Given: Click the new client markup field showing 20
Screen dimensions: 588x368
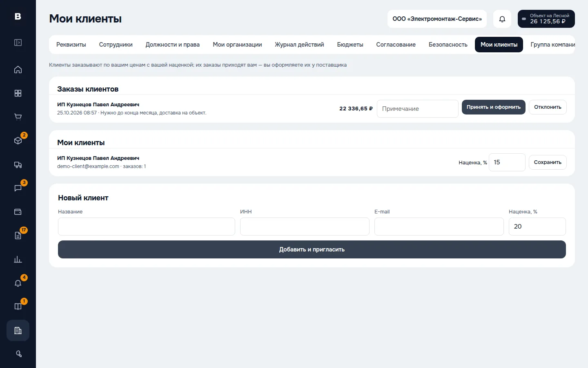Looking at the screenshot, I should (537, 227).
